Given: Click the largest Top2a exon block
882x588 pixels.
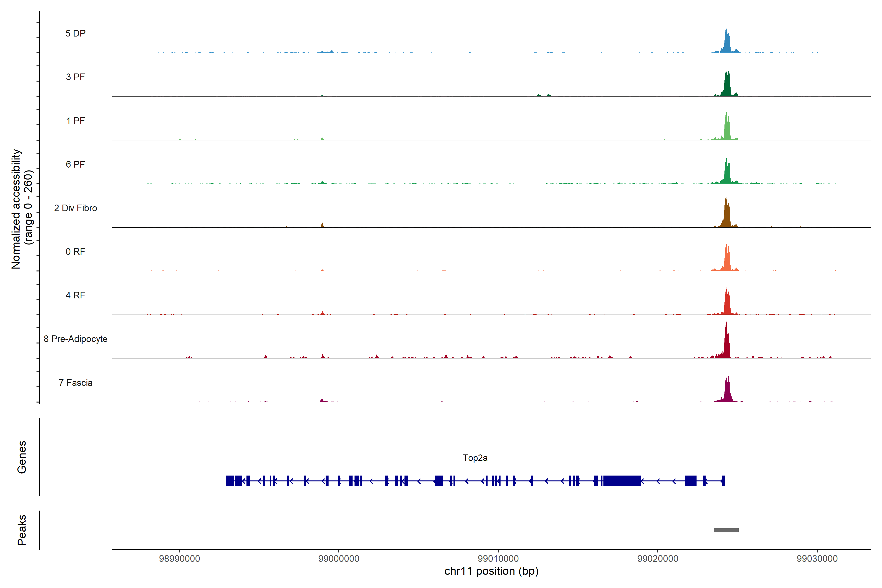Looking at the screenshot, I should (x=622, y=481).
